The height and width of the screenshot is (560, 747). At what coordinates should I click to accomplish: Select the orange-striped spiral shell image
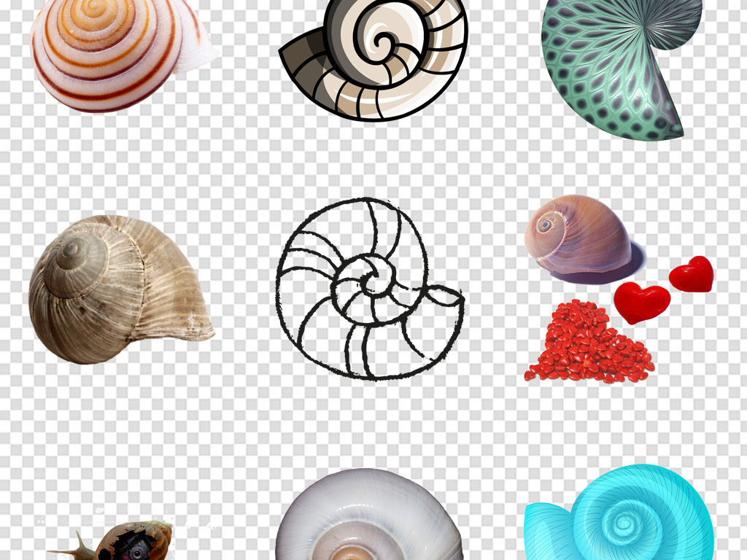[124, 55]
